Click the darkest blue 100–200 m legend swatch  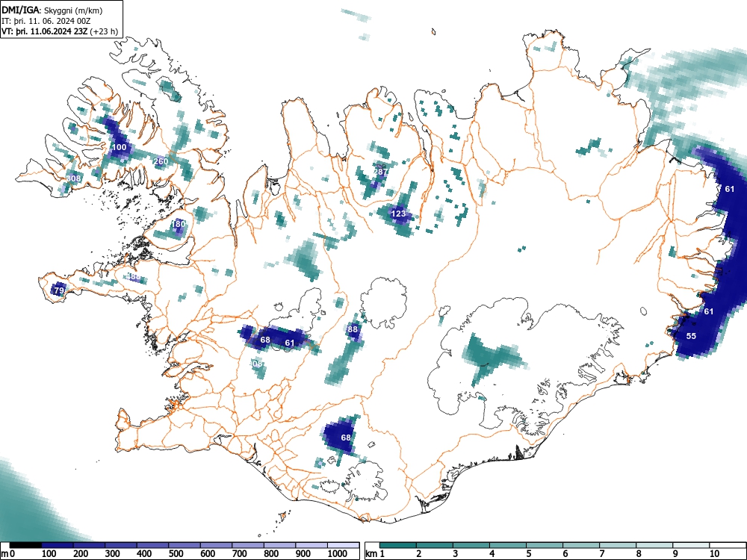58,545
